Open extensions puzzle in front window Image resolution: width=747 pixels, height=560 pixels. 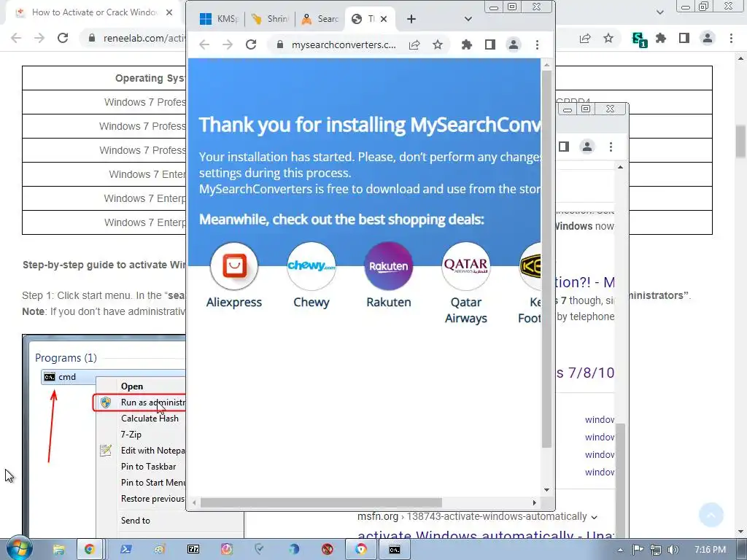click(467, 44)
